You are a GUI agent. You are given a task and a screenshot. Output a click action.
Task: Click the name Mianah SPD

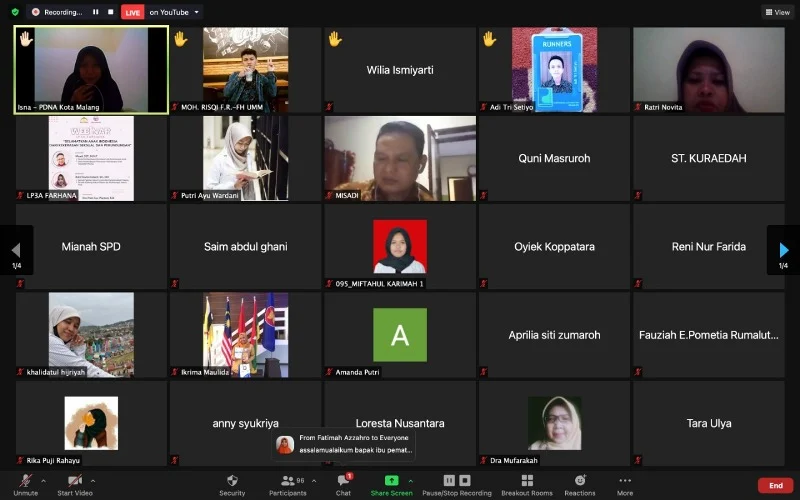pyautogui.click(x=91, y=246)
